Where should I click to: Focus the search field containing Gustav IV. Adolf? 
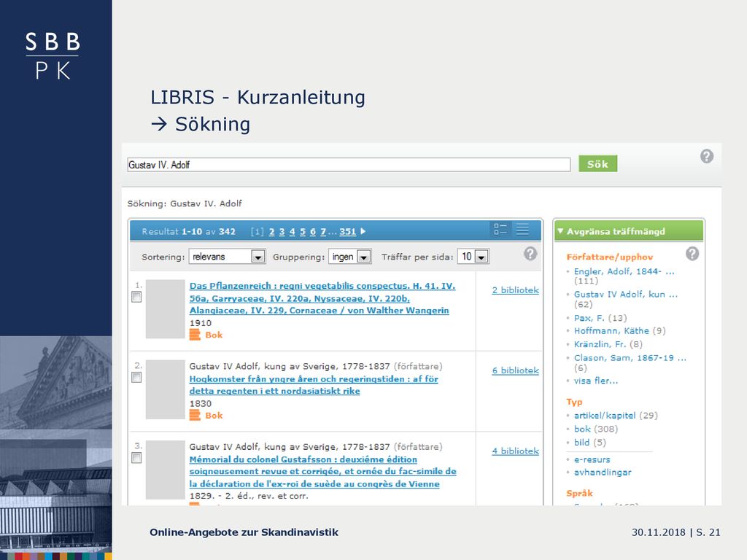(x=349, y=165)
